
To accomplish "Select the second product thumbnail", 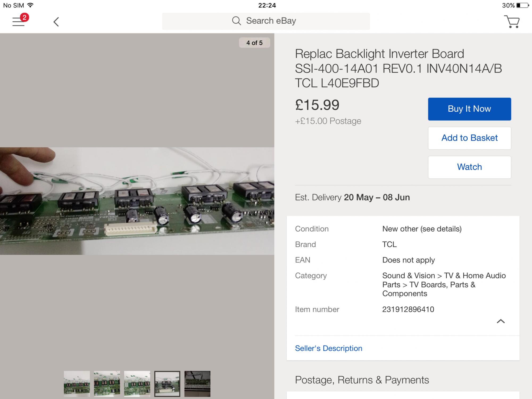I will [107, 384].
